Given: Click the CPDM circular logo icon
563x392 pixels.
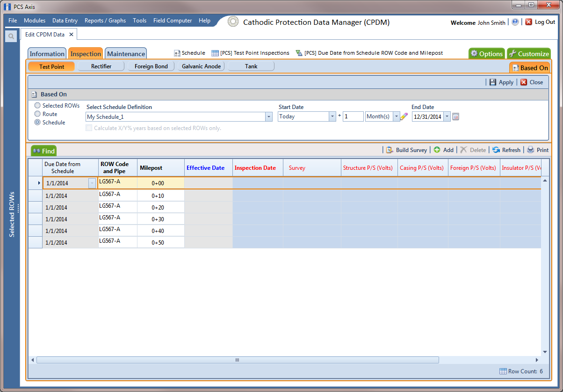Looking at the screenshot, I should coord(233,22).
